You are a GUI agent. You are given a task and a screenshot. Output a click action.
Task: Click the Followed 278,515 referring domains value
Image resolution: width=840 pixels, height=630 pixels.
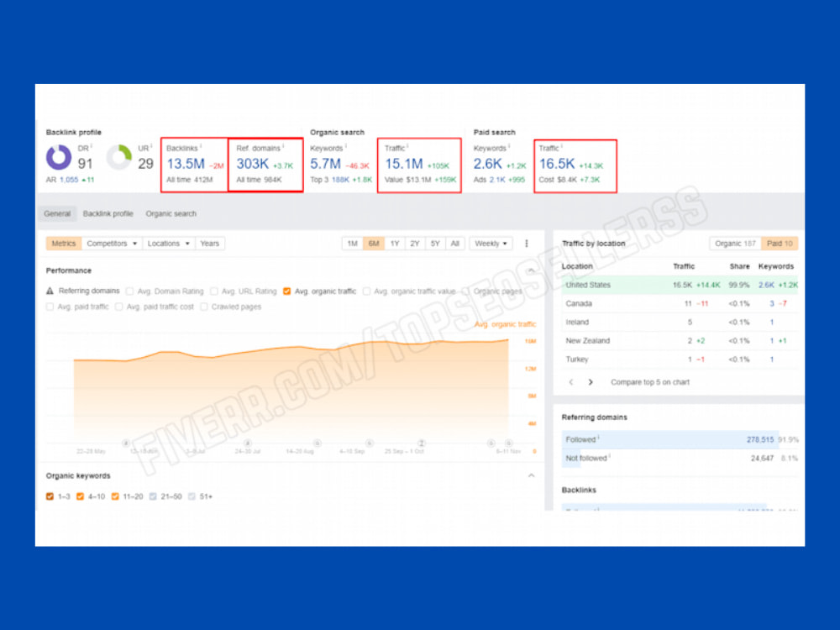[760, 439]
